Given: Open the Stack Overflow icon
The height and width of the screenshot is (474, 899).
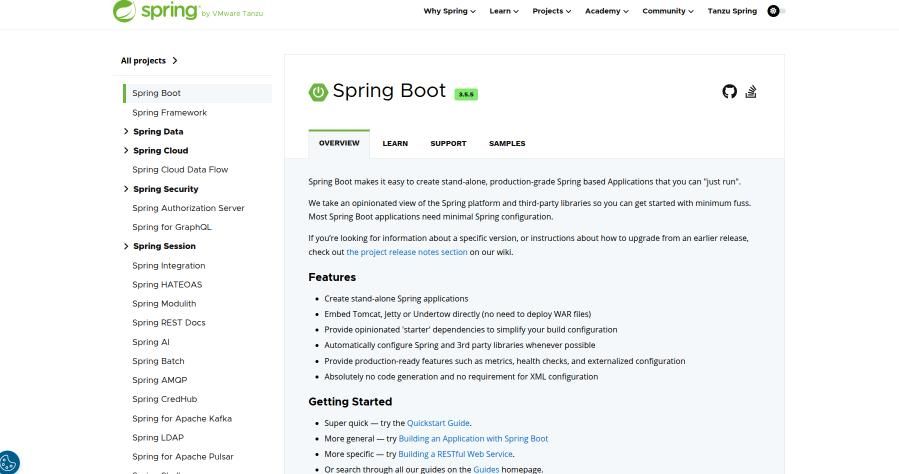Looking at the screenshot, I should tap(751, 92).
